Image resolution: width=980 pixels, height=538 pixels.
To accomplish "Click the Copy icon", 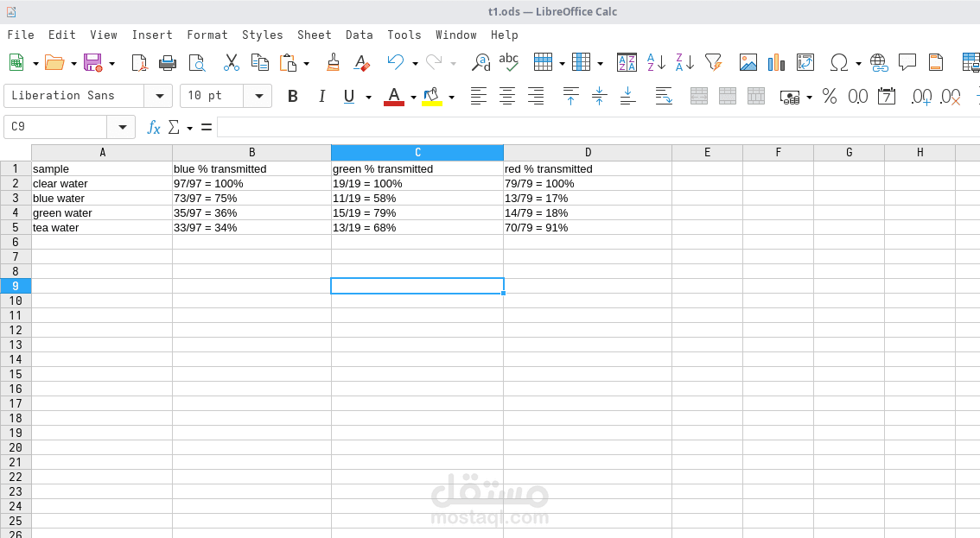I will pos(259,62).
